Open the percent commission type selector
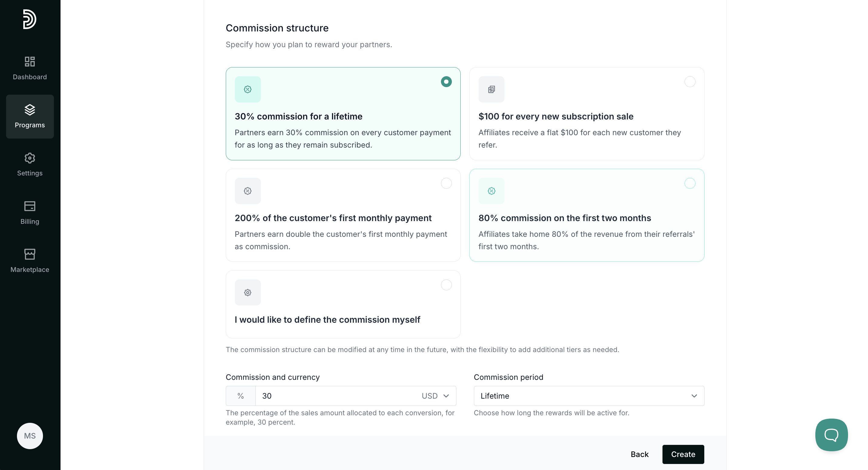This screenshot has height=470, width=868. (x=241, y=396)
